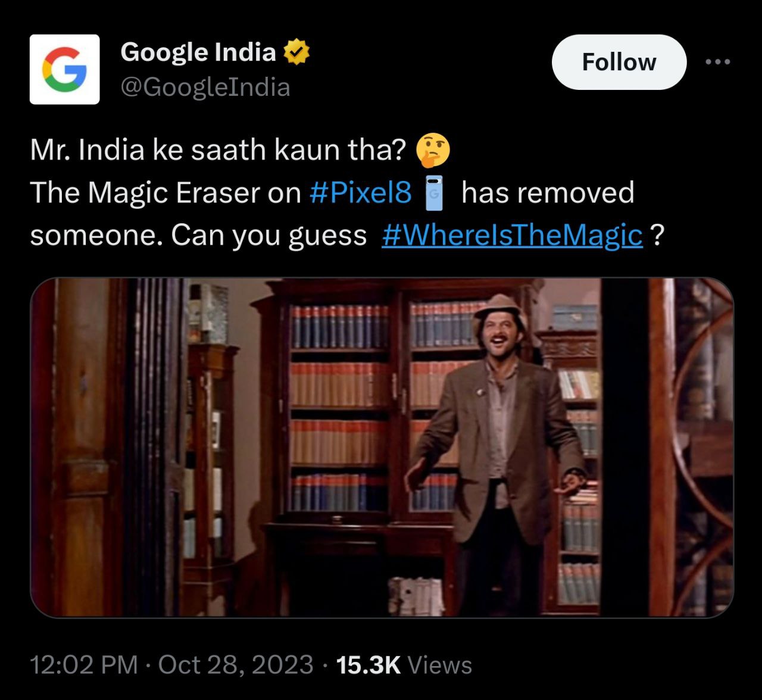
Task: Click the gold verified badge
Action: 296,52
